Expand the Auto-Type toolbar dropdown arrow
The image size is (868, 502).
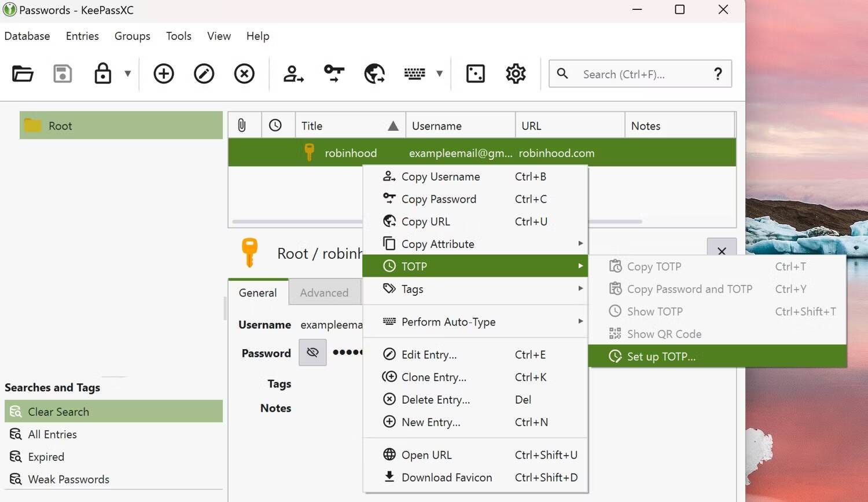click(x=439, y=74)
